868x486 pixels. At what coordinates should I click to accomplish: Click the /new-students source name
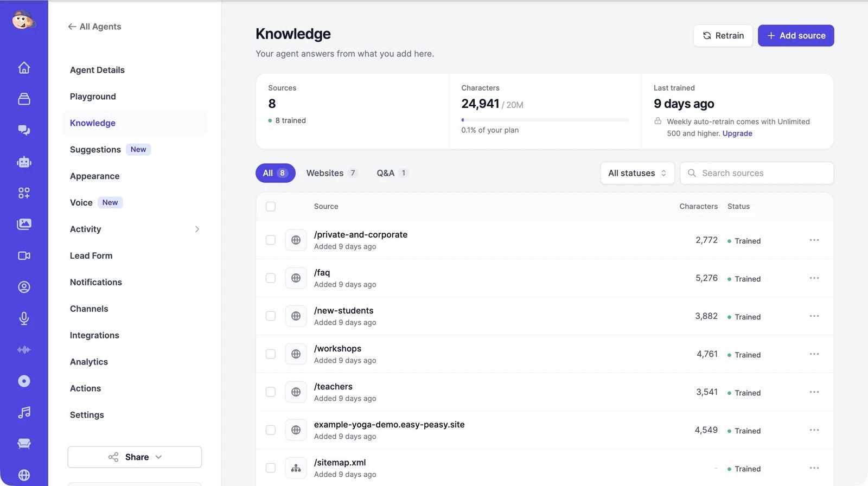tap(344, 311)
